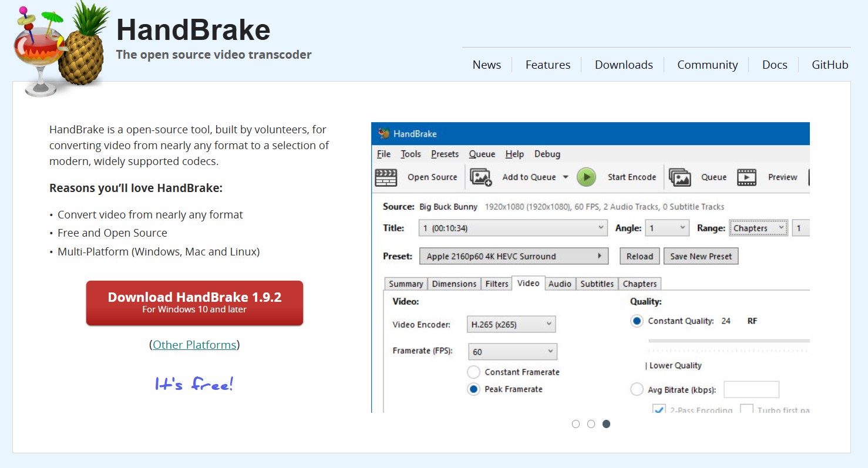Switch to the Summary tab

tap(406, 284)
